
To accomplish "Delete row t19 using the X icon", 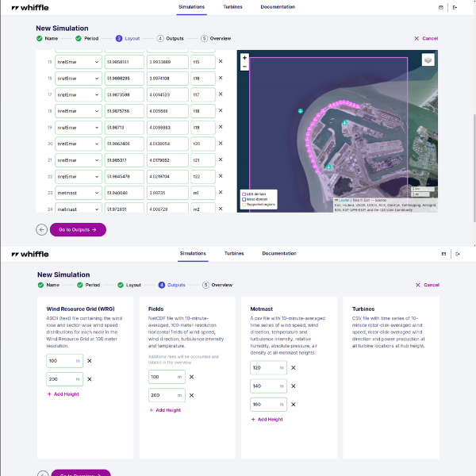I will tap(221, 127).
